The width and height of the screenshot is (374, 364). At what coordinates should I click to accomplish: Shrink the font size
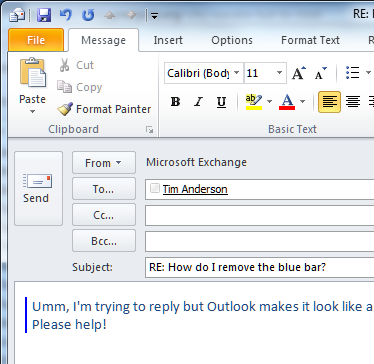321,73
